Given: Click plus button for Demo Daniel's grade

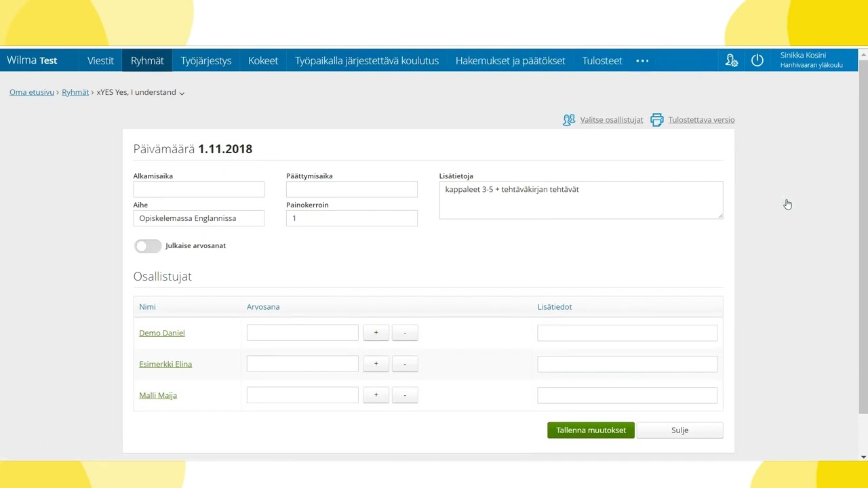Looking at the screenshot, I should tap(376, 333).
